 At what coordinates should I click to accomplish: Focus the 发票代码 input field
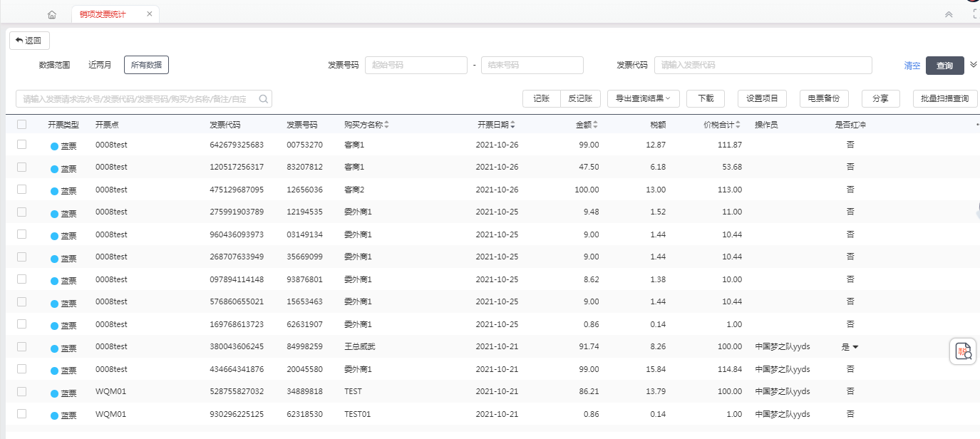click(763, 65)
